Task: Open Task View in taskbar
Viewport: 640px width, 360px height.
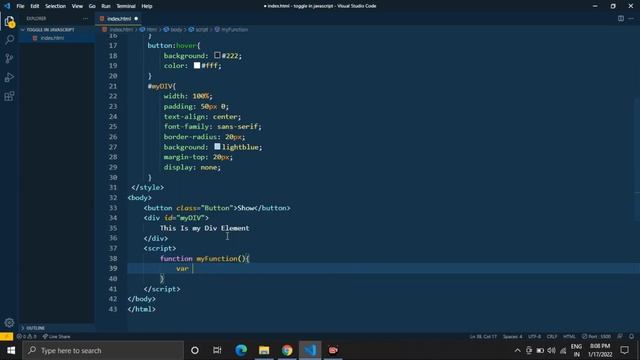Action: [x=217, y=350]
